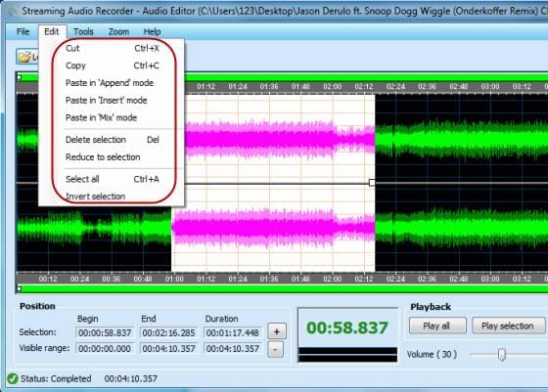This screenshot has width=548, height=392.
Task: Click the plus zoom-in button
Action: tap(277, 331)
